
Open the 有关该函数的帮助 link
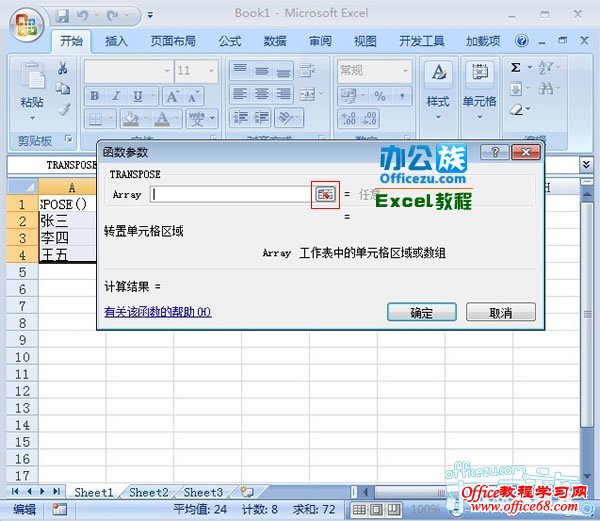coord(158,312)
